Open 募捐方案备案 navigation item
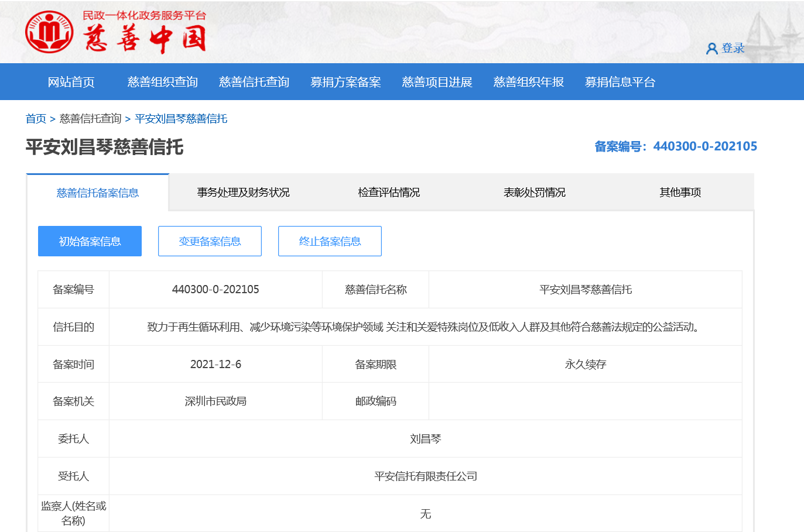804x532 pixels. tap(345, 82)
